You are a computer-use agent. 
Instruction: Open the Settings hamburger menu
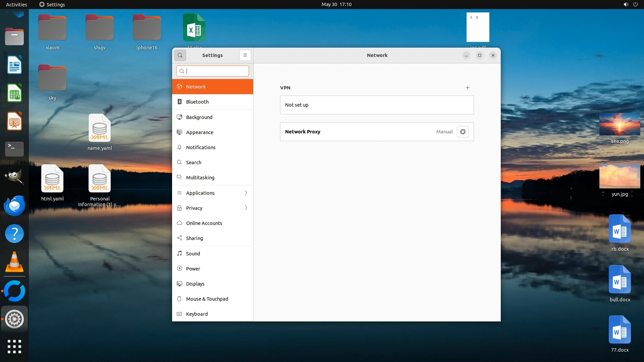245,55
